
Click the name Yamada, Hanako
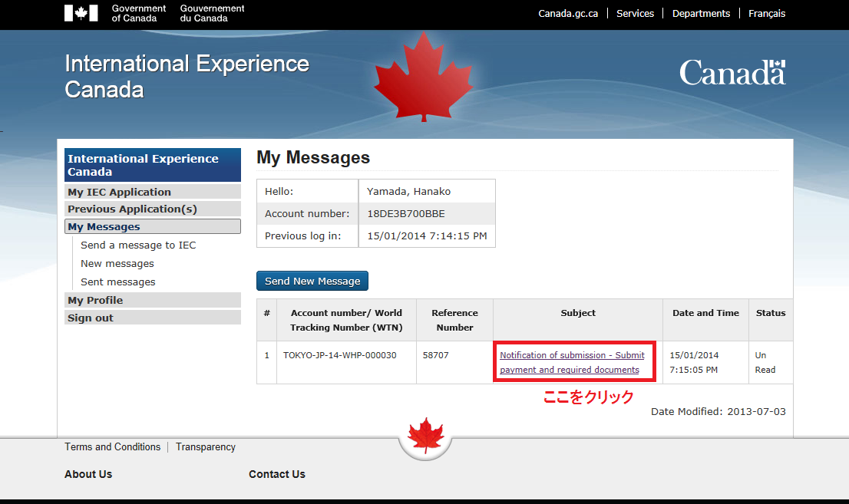409,192
